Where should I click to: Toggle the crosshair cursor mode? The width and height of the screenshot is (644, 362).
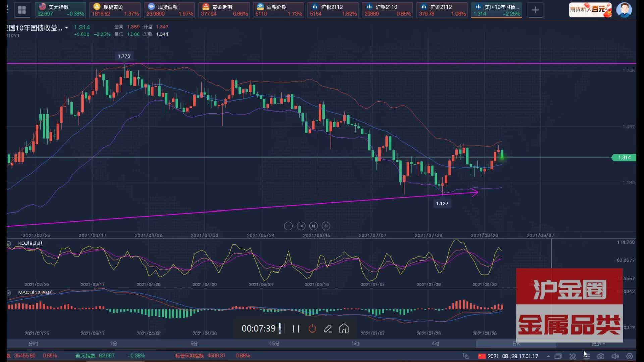click(465, 356)
